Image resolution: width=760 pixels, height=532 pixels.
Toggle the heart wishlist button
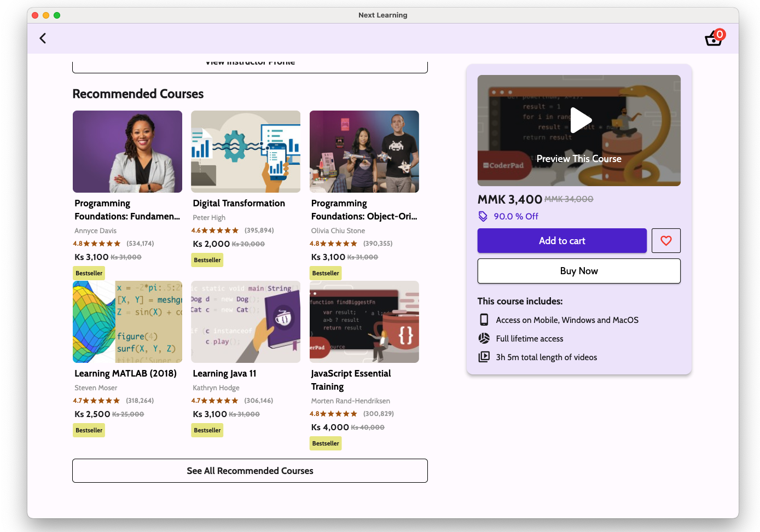click(666, 241)
